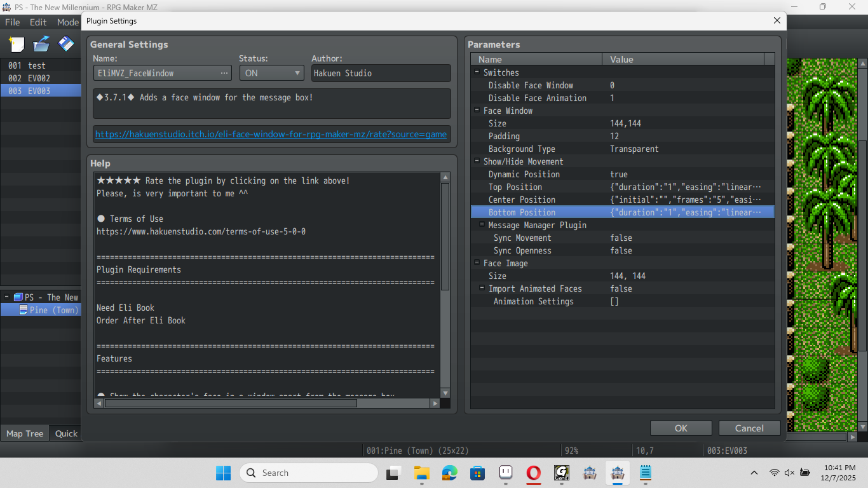Open File Explorer from the taskbar
Image resolution: width=868 pixels, height=488 pixels.
pyautogui.click(x=421, y=473)
